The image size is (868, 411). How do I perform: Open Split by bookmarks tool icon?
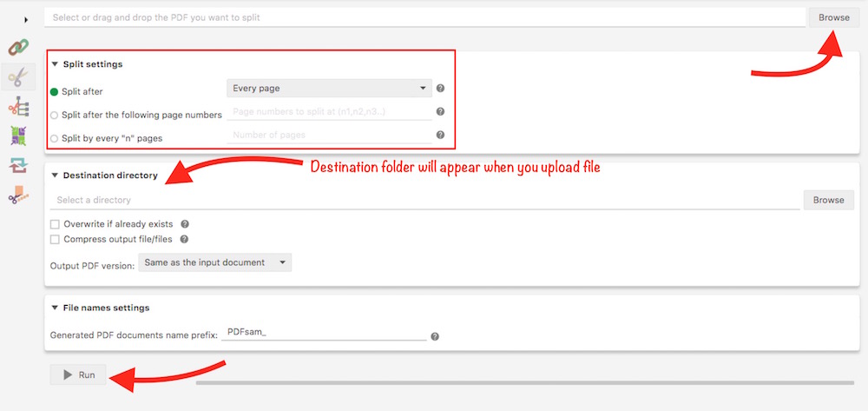pos(18,107)
